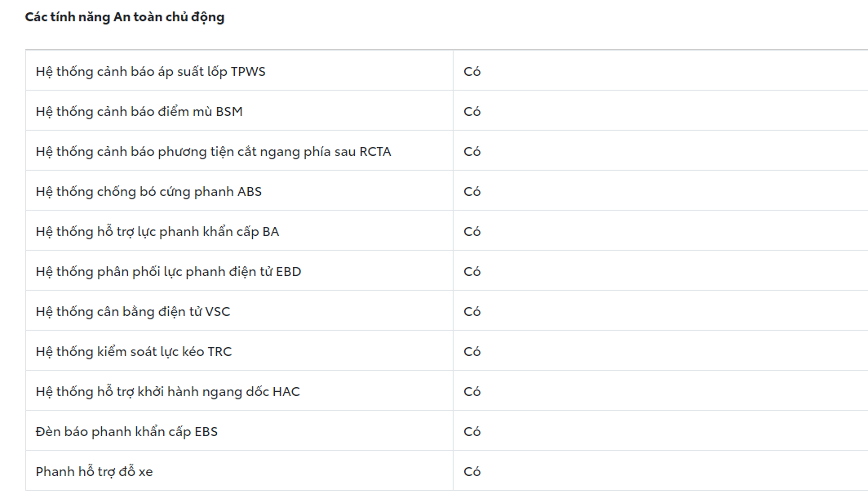Select 'Hệ thống hỗ trợ khởi hành ngang dốc HAC'
868x494 pixels.
168,391
